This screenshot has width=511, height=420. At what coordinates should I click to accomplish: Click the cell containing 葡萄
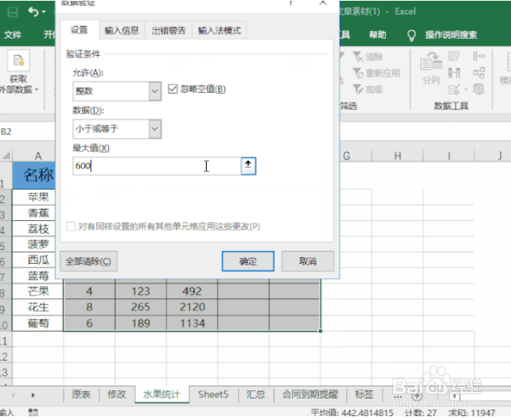click(38, 323)
